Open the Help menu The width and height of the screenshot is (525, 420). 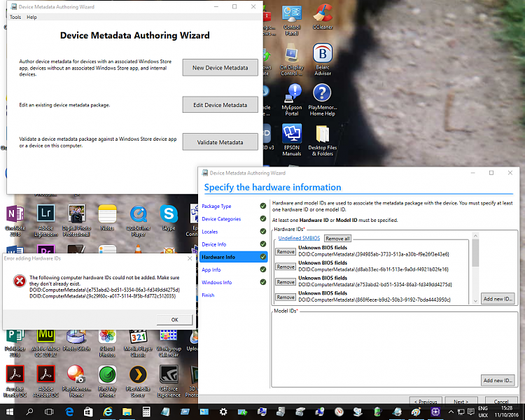click(x=31, y=17)
